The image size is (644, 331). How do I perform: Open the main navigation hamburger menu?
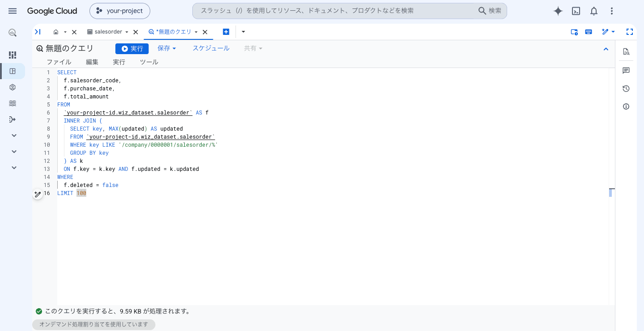[13, 11]
